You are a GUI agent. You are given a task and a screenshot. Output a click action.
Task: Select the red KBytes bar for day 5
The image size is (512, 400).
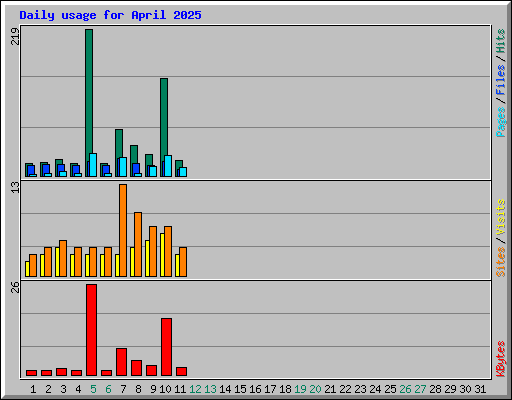[91, 330]
